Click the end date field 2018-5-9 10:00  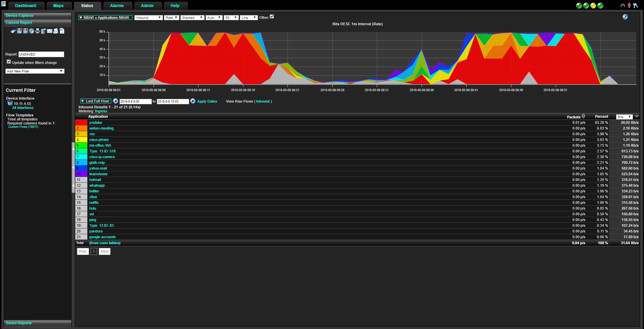[173, 101]
